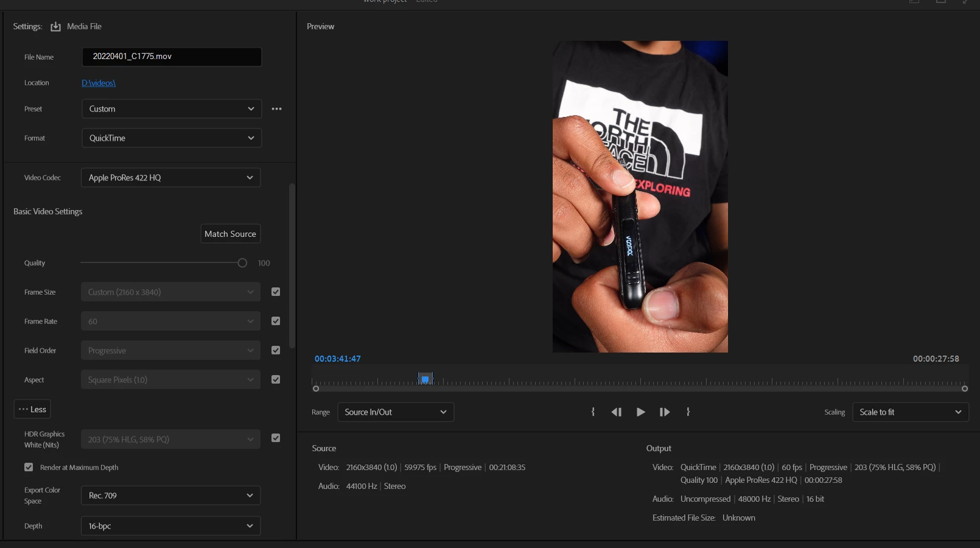The image size is (980, 548).
Task: Toggle HDR Graphics White match source checkbox
Action: 276,438
